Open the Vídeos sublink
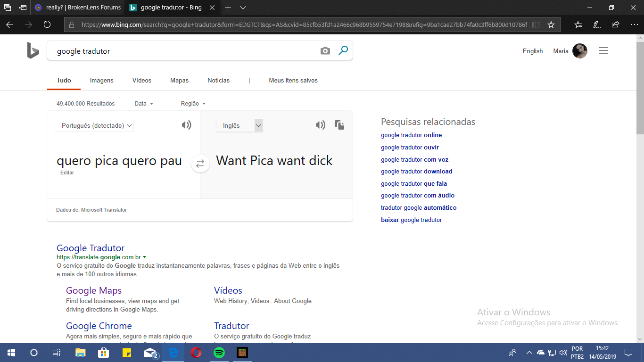Image resolution: width=644 pixels, height=362 pixels. point(228,290)
